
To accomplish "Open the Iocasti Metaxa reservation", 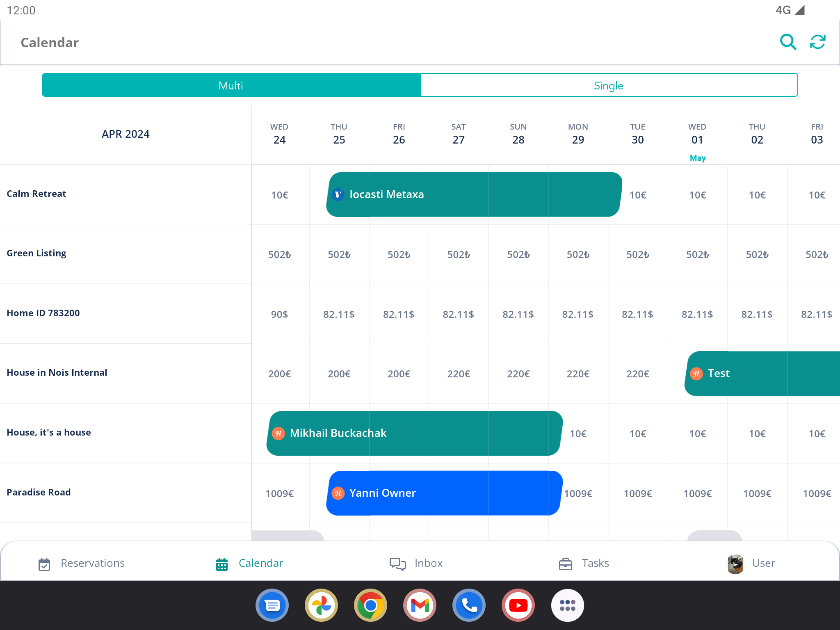I will pos(473,194).
